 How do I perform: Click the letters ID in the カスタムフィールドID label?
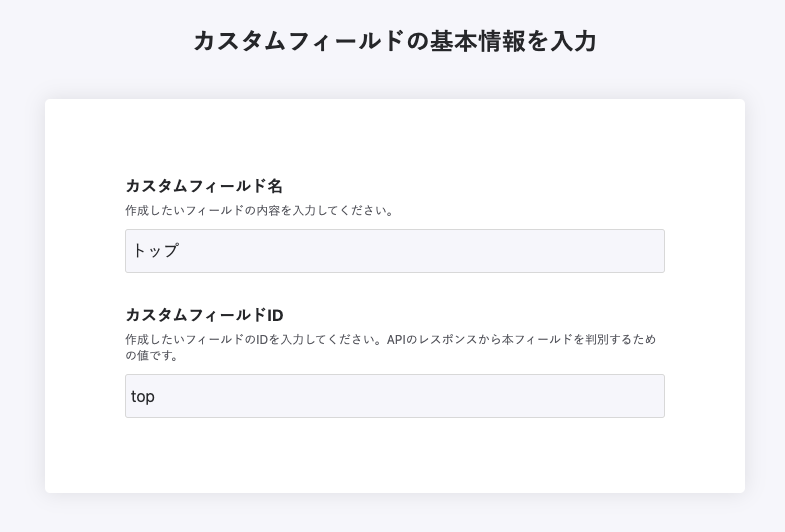coord(275,316)
